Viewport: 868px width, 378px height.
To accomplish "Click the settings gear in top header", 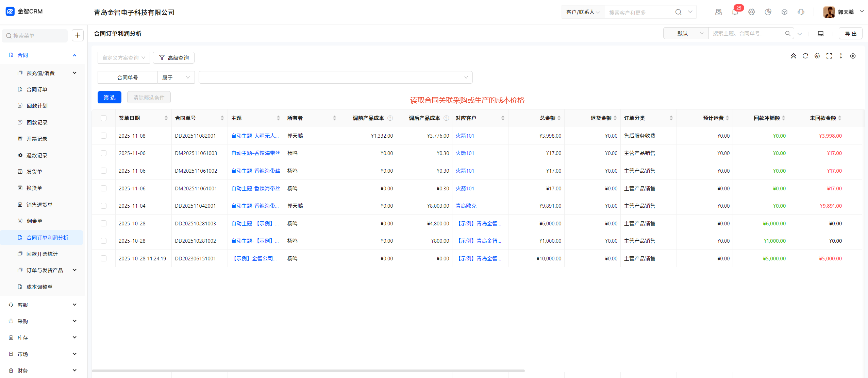I will (752, 12).
